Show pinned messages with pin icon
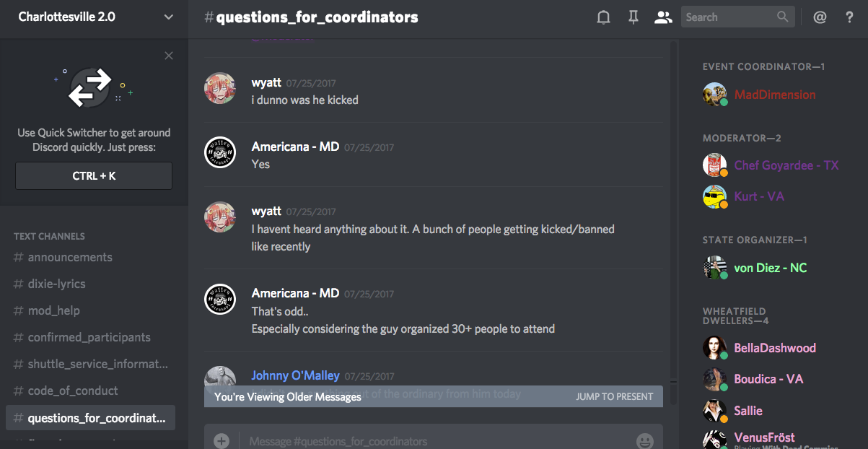Viewport: 868px width, 449px height. [x=634, y=17]
